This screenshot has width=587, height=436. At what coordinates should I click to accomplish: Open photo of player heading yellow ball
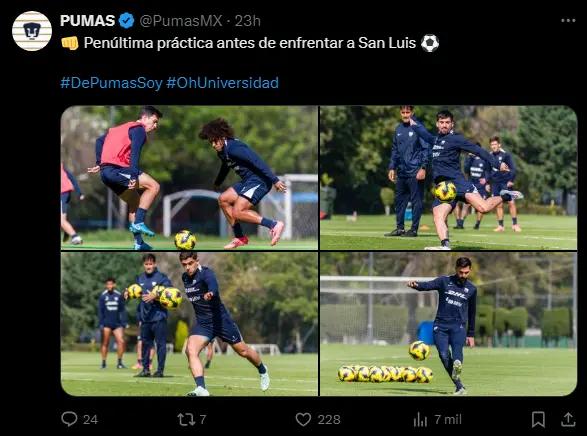[x=189, y=324]
